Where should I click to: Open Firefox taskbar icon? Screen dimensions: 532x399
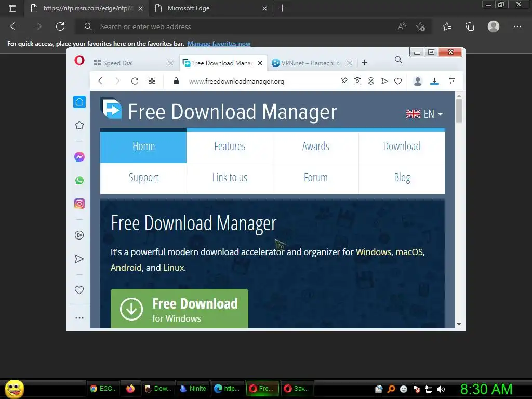[x=130, y=389]
